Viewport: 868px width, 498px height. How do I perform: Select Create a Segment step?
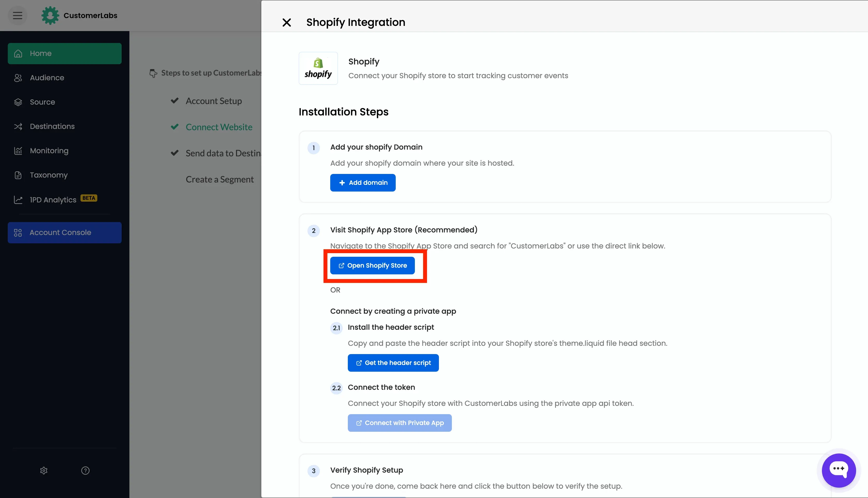coord(219,179)
